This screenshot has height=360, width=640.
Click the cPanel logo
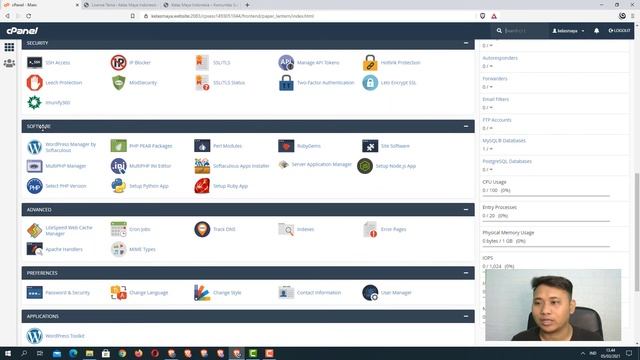point(22,31)
